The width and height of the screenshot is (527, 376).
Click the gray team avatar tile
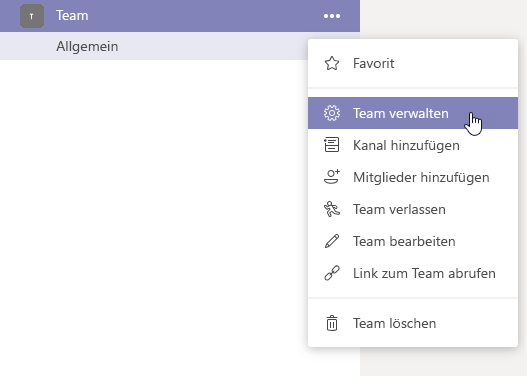(x=32, y=16)
